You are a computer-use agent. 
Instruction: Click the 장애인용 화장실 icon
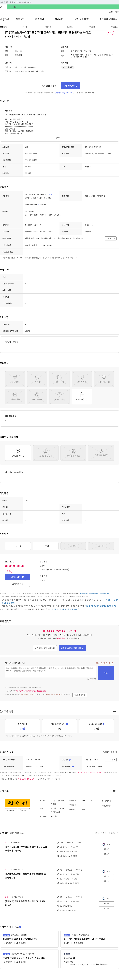(73, 453)
